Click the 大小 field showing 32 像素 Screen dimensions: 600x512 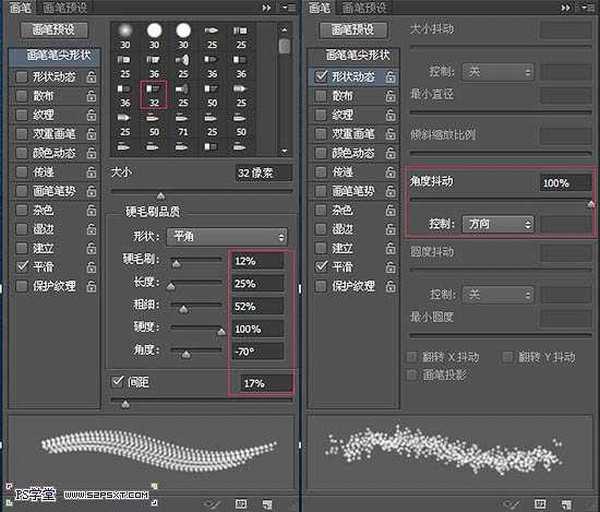click(x=263, y=172)
